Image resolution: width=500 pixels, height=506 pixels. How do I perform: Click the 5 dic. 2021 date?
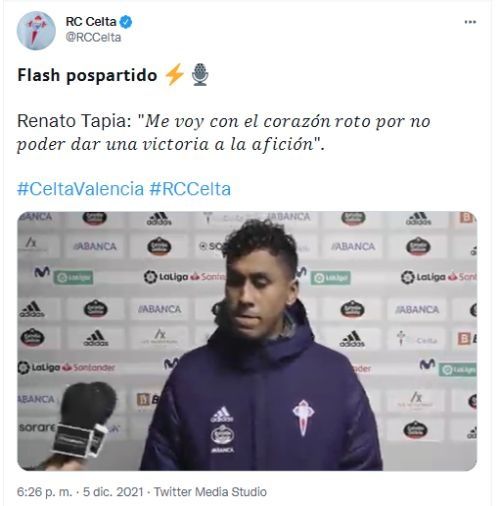point(113,492)
